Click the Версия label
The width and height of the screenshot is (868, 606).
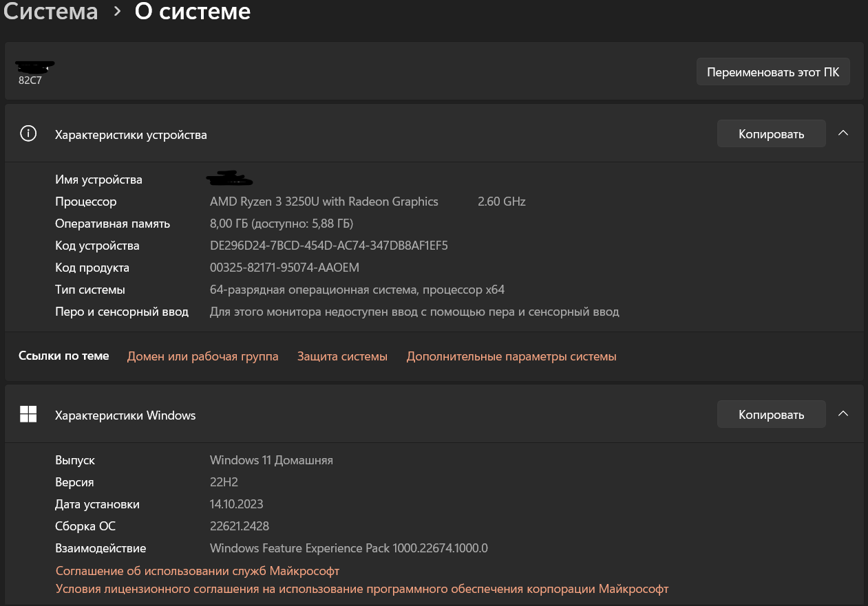[x=74, y=482]
